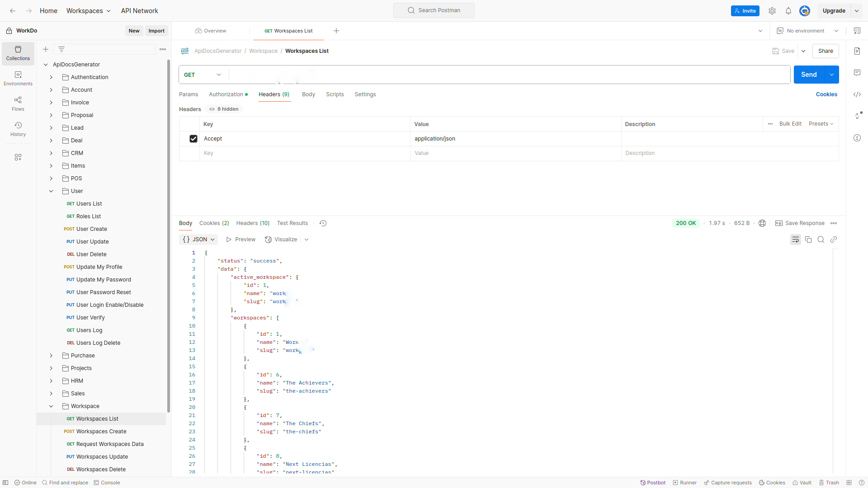Open the Console in status bar
Screen dimensions: 868x488
click(107, 483)
